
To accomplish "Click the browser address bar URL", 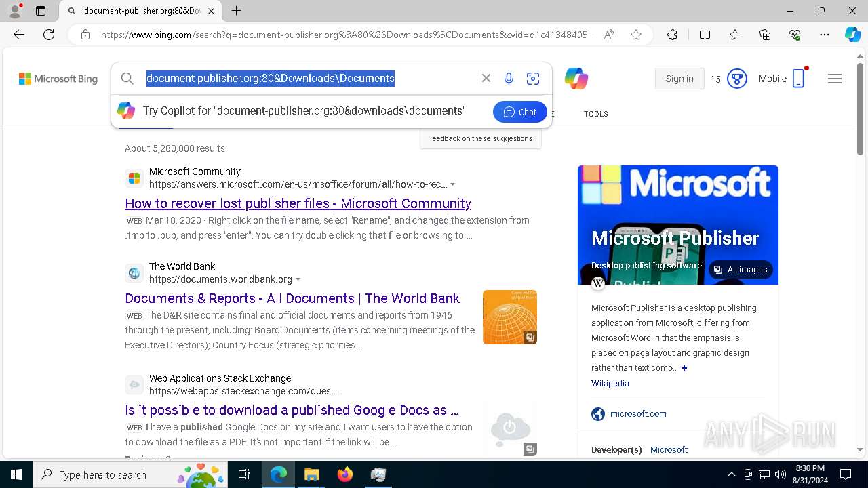I will [x=347, y=35].
